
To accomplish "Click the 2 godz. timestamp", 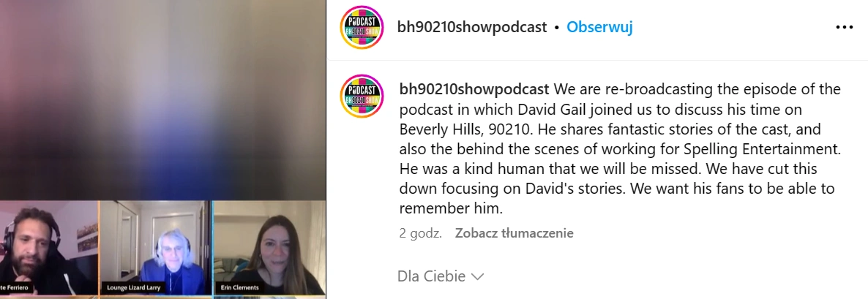I will tap(421, 233).
